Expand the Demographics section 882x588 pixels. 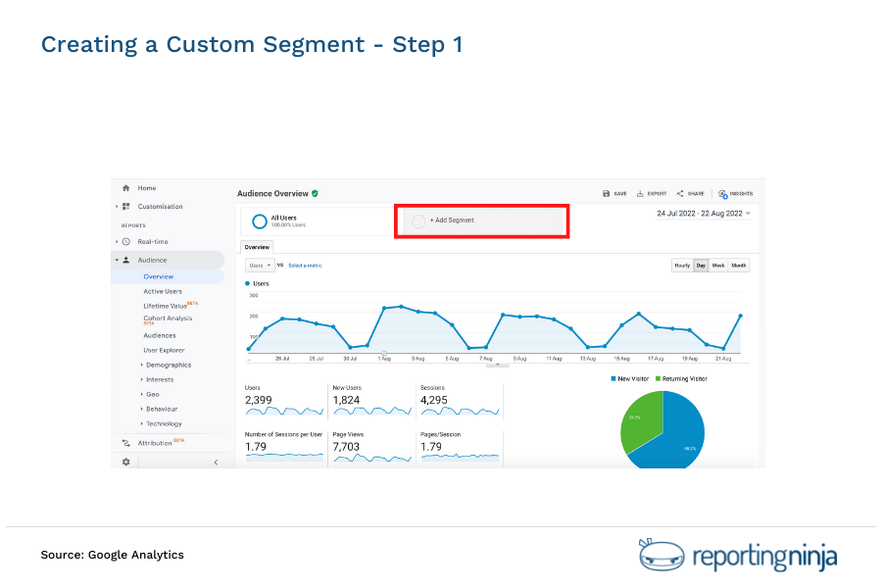168,365
